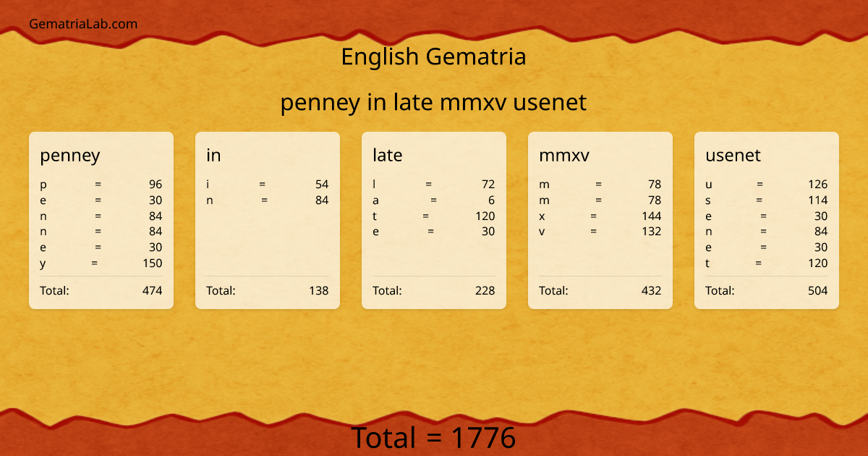Click the phrase "penney in late mmxv usenet"
The height and width of the screenshot is (456, 868).
pos(433,103)
